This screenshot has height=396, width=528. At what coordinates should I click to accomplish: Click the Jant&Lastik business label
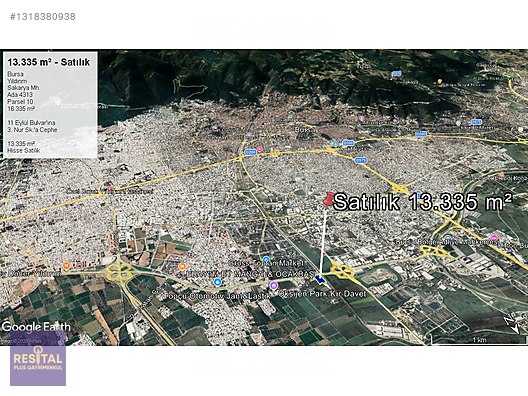pos(217,296)
